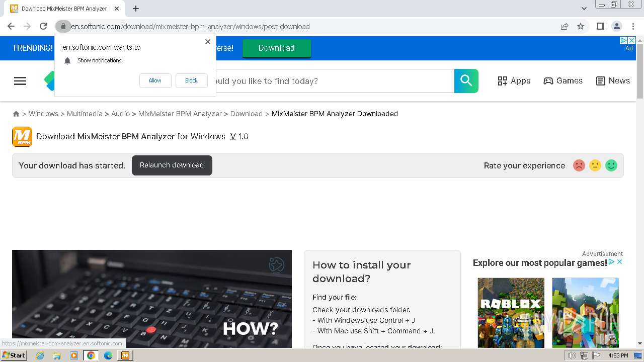Viewport: 644px width, 362px height.
Task: Open the network tray icon
Action: 584,355
